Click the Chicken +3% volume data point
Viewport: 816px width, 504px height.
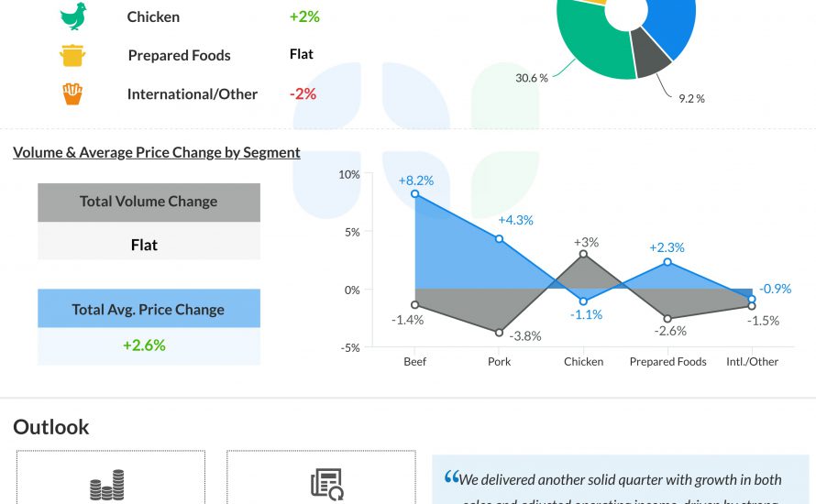[584, 254]
